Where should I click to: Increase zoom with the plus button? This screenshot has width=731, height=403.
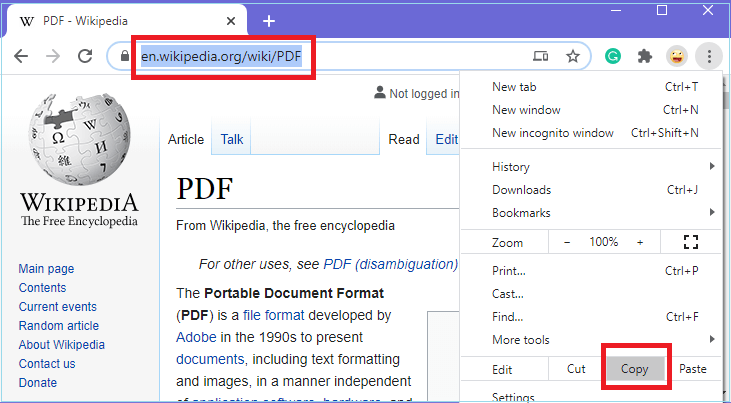point(640,242)
